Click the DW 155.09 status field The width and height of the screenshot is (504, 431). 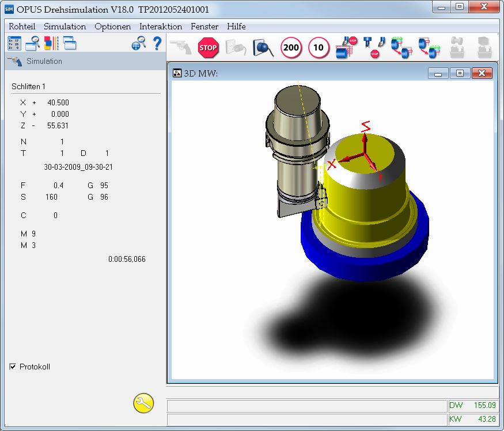pos(472,405)
